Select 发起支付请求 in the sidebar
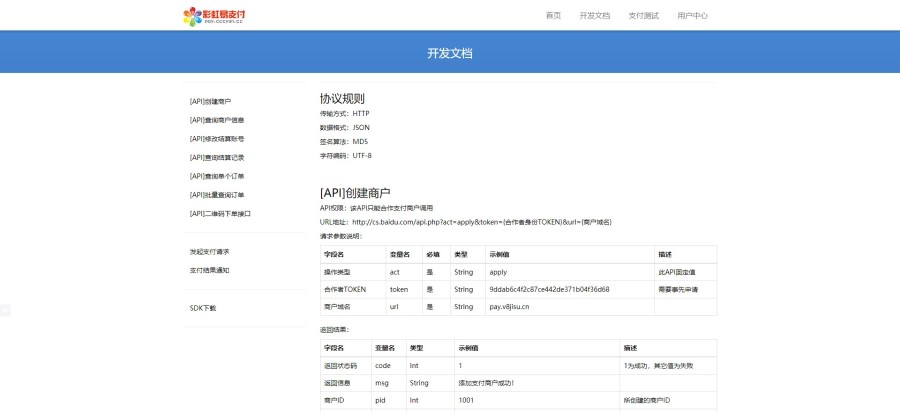The width and height of the screenshot is (900, 412). click(210, 251)
